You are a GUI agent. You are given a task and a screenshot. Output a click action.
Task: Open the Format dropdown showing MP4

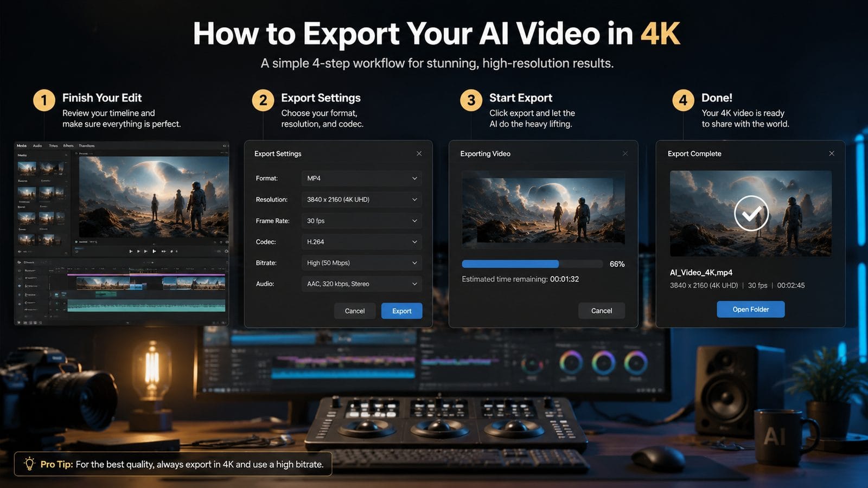coord(361,178)
